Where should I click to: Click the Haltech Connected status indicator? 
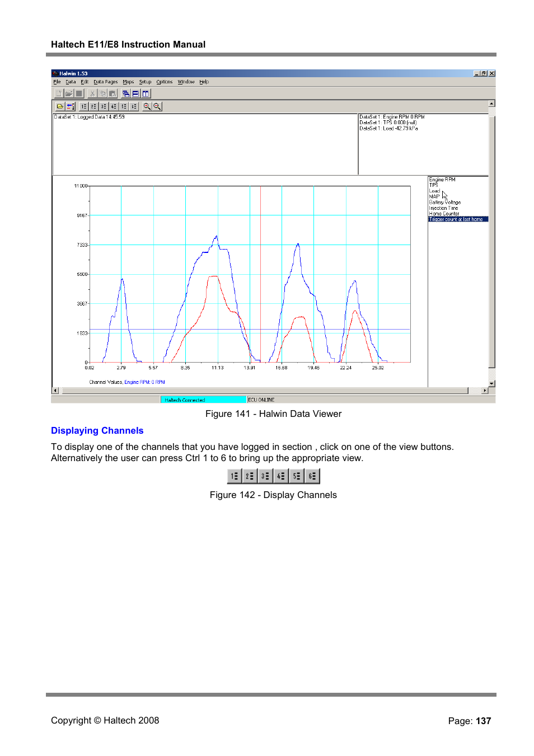coord(203,400)
